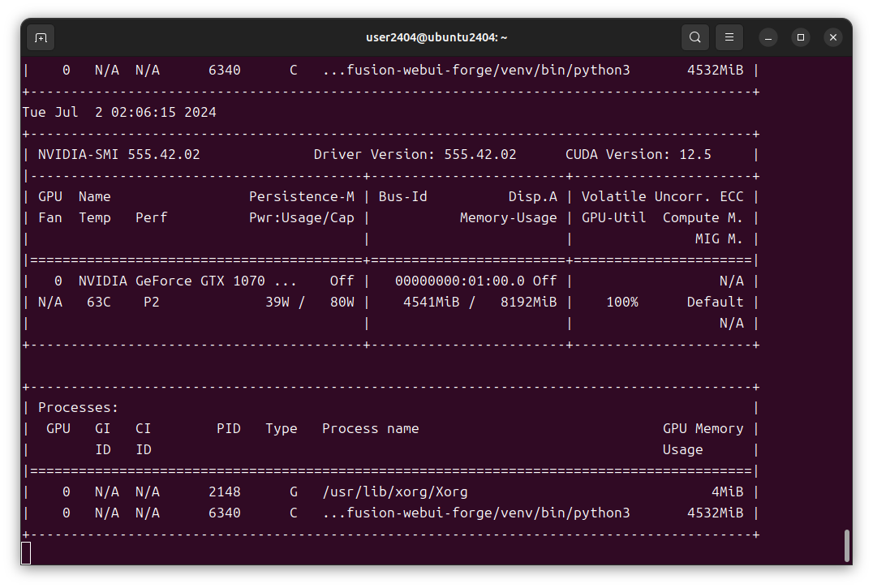Viewport: 873px width, 588px height.
Task: Click the PID column header
Action: (228, 429)
